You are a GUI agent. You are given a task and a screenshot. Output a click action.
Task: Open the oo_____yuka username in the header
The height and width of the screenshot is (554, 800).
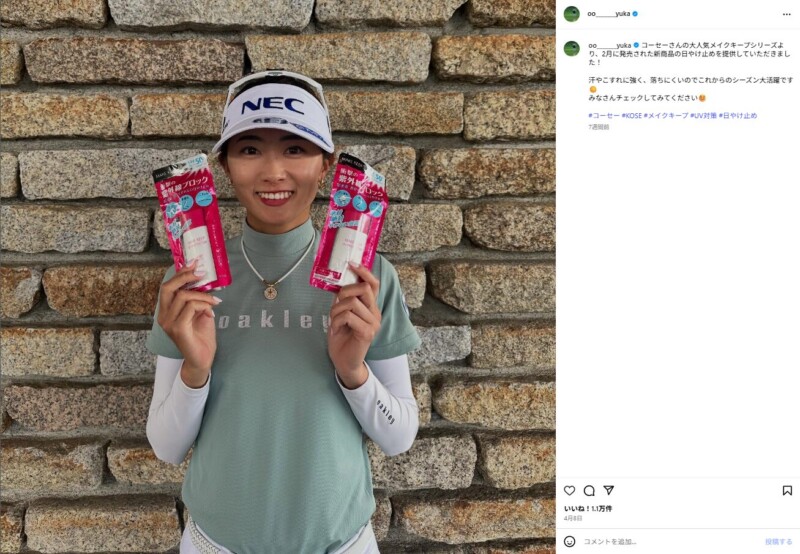point(609,14)
